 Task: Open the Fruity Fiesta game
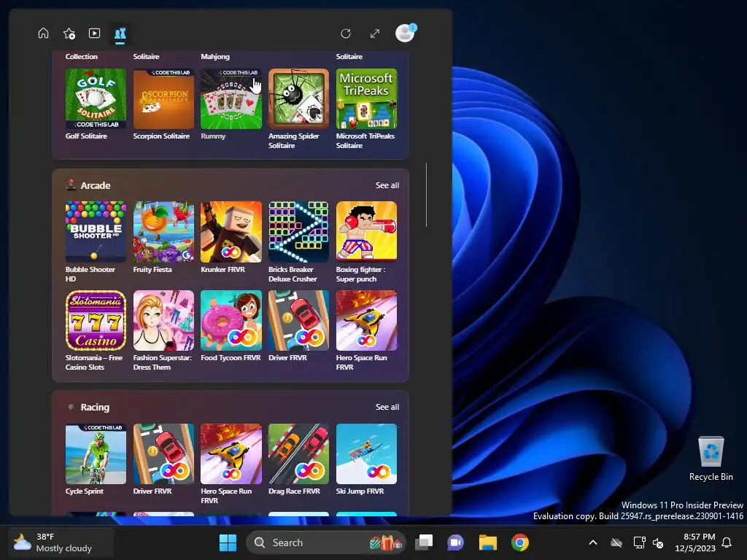(x=163, y=231)
